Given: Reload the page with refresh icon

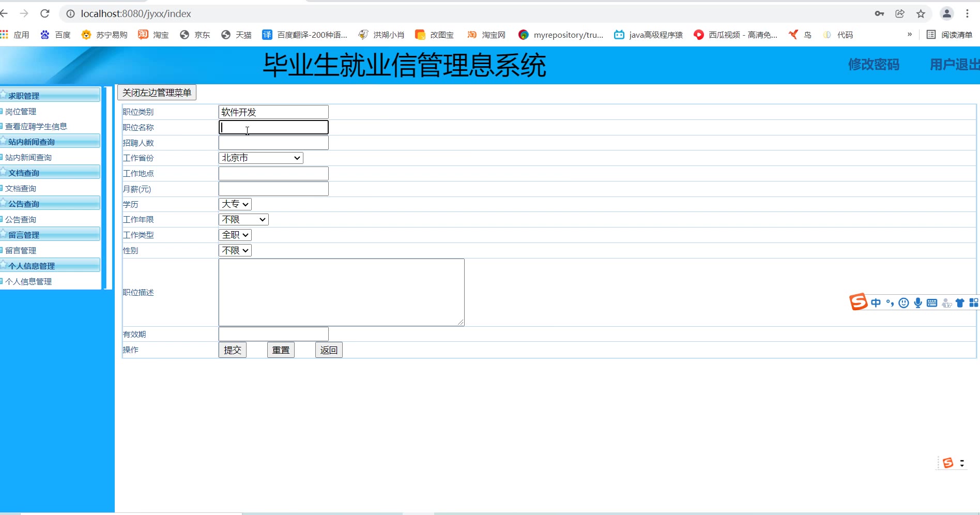Looking at the screenshot, I should click(x=45, y=13).
